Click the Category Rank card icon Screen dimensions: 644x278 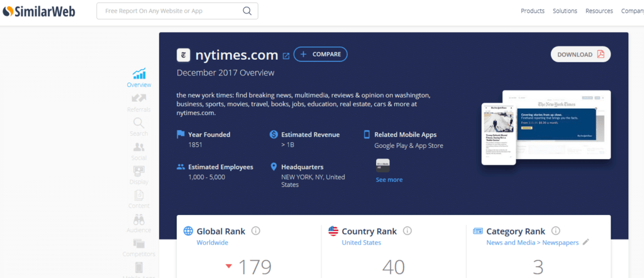tap(478, 231)
